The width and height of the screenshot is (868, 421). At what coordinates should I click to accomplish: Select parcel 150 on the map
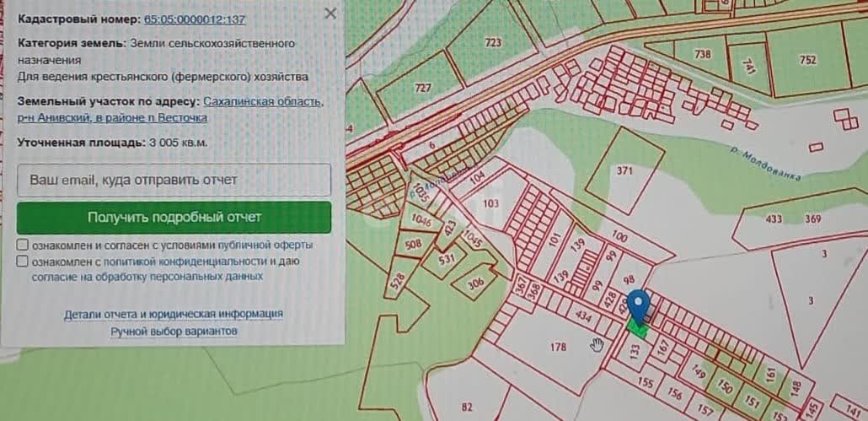pos(726,387)
